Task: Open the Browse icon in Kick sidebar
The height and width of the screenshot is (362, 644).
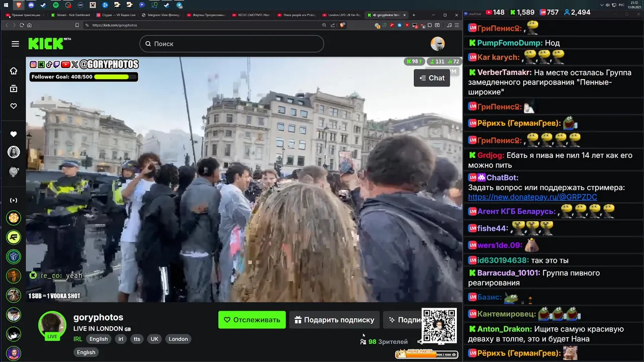Action: click(x=14, y=88)
